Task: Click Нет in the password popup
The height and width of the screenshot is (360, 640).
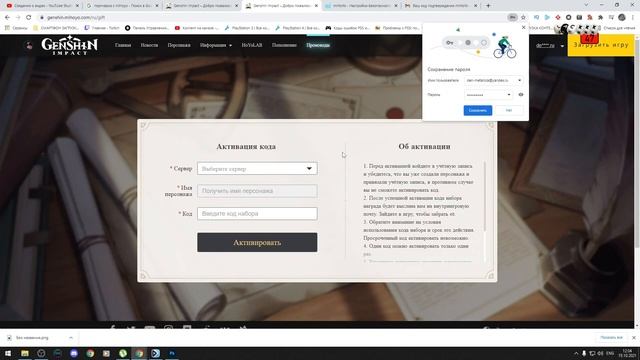Action: [509, 110]
